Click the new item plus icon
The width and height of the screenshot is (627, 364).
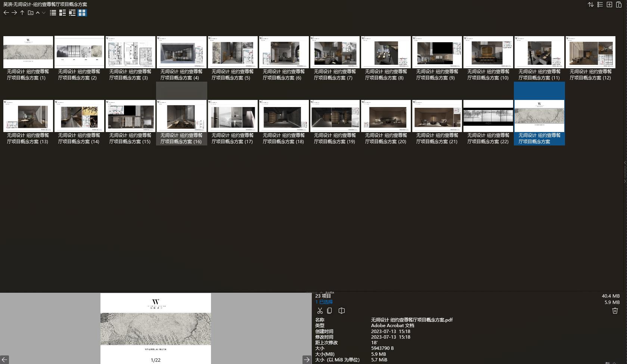pyautogui.click(x=609, y=4)
